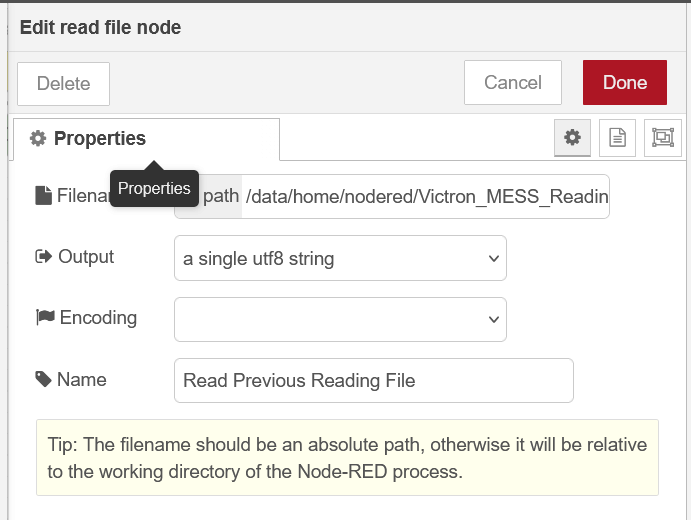
Task: Click the Name label text
Action: tap(82, 379)
